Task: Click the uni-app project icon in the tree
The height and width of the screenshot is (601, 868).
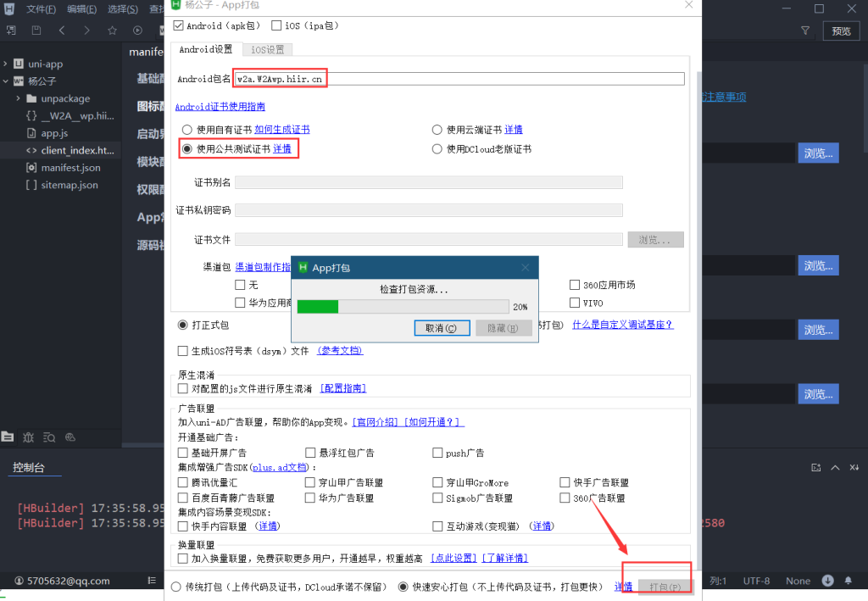Action: tap(19, 64)
